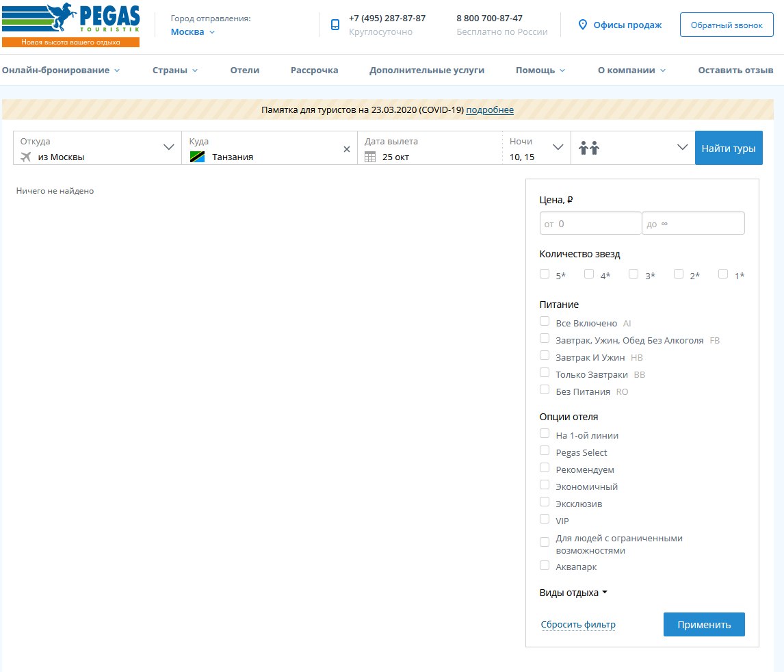Toggle the На 1-ой линии checkbox
This screenshot has width=784, height=672.
(545, 433)
